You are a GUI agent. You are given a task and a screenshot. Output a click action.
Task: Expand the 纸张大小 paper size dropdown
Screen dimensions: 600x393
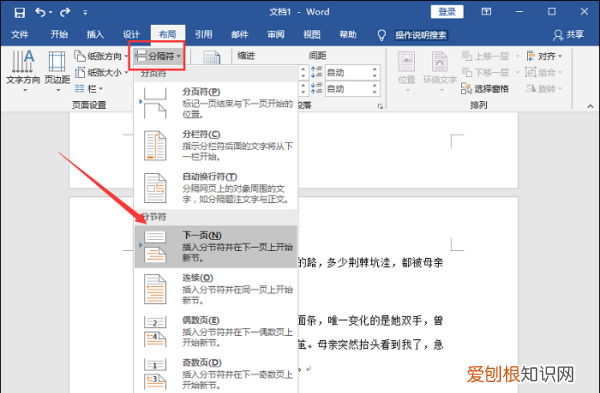click(101, 72)
